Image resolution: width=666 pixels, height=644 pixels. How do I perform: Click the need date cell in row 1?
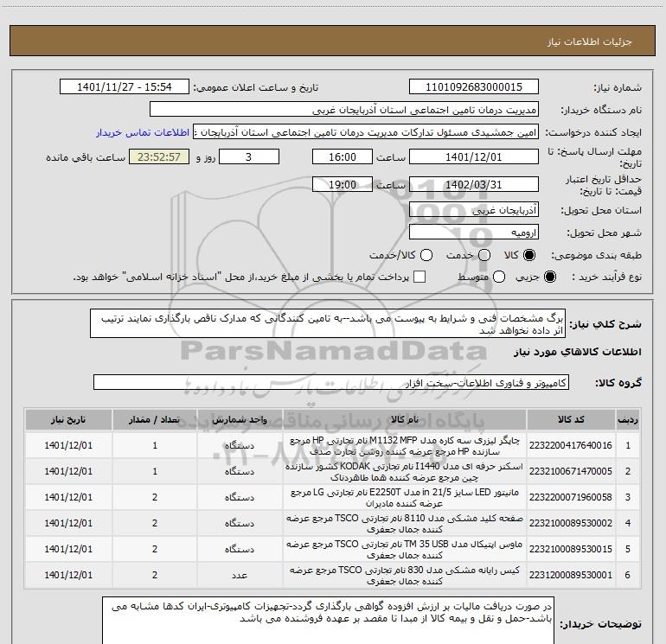(68, 445)
